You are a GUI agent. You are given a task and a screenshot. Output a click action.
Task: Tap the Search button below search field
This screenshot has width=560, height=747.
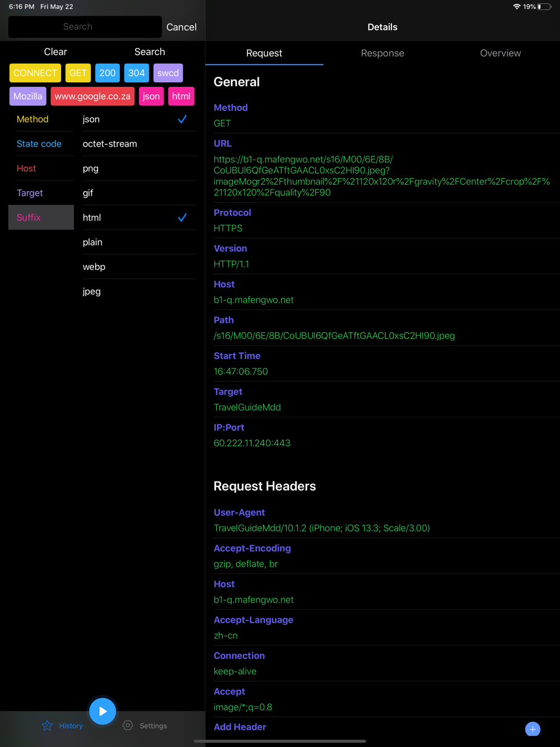click(x=150, y=52)
